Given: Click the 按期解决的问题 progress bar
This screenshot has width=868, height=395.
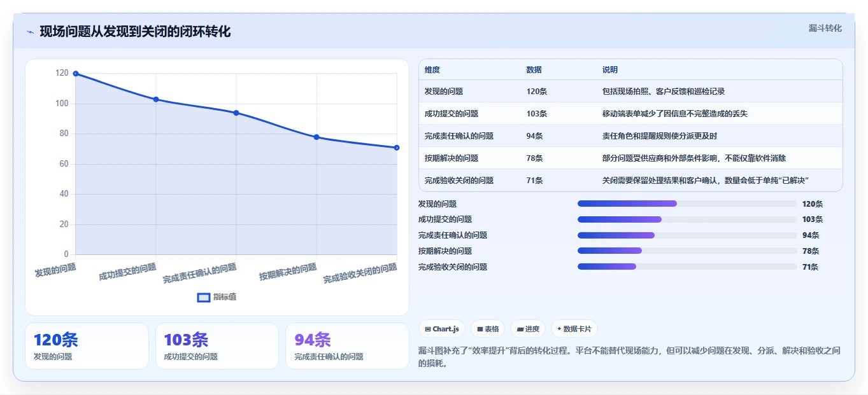Looking at the screenshot, I should click(x=687, y=251).
